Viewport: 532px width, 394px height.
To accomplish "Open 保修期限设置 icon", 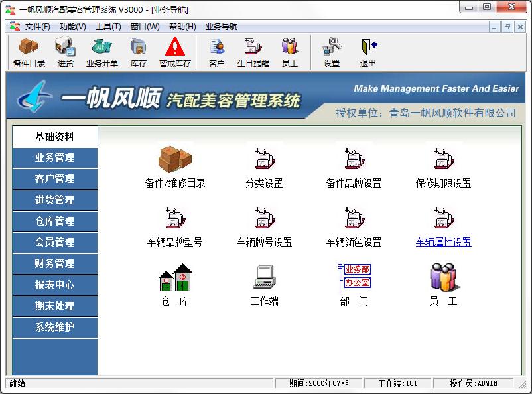I will (444, 158).
